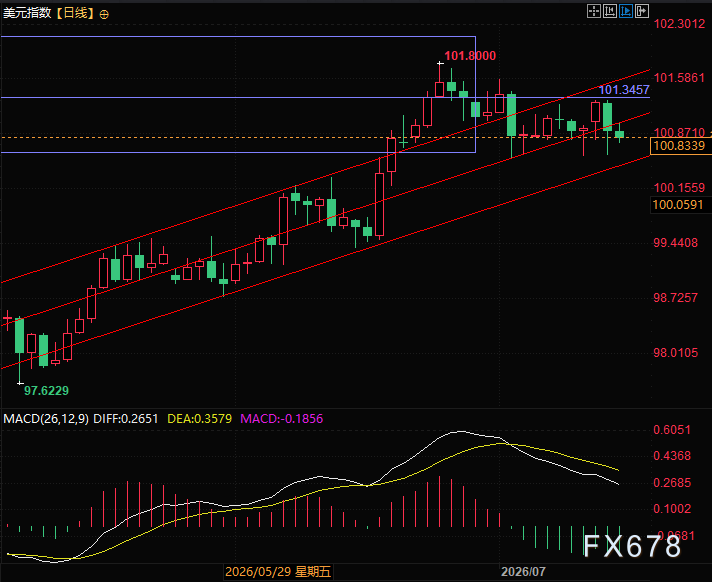Click the axis icon with left-pointing arrow
Screen dimensions: 712x582
(609, 11)
